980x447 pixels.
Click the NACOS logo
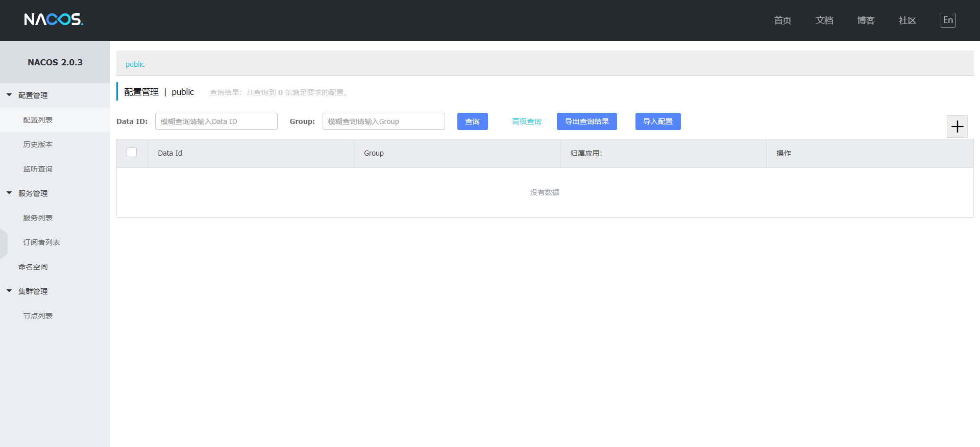pos(54,19)
